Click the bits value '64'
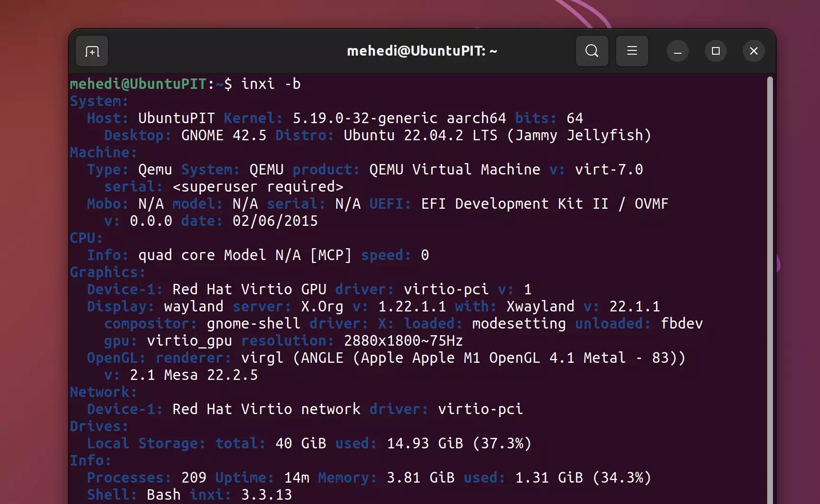 tap(575, 118)
